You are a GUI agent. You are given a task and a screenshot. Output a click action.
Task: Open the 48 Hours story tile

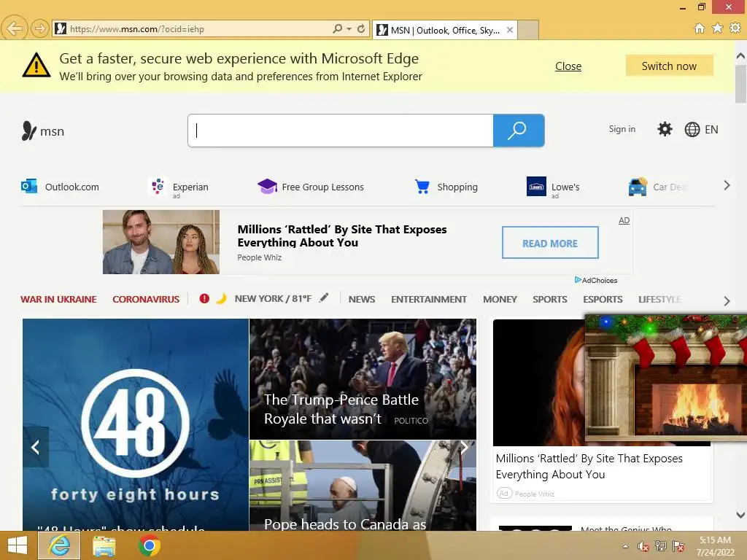tap(136, 425)
